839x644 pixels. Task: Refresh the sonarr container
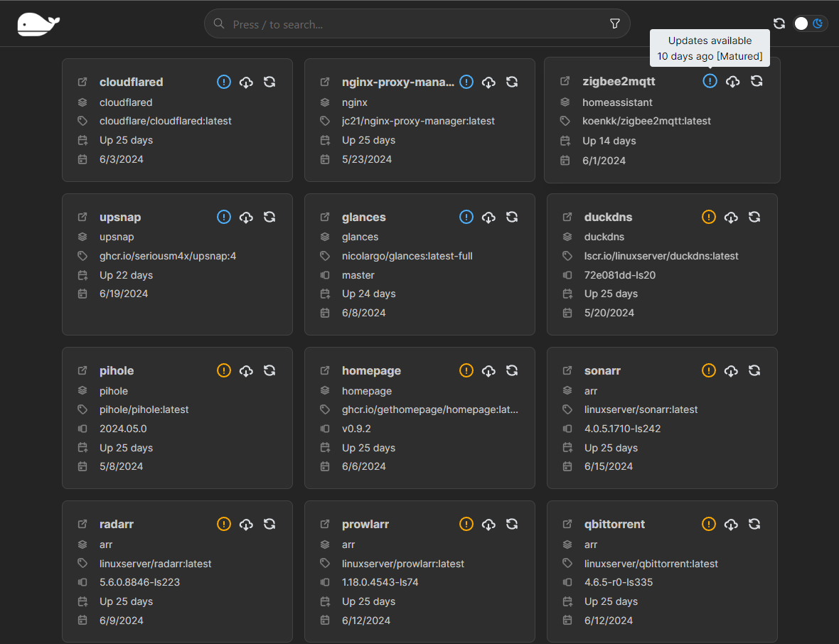754,370
